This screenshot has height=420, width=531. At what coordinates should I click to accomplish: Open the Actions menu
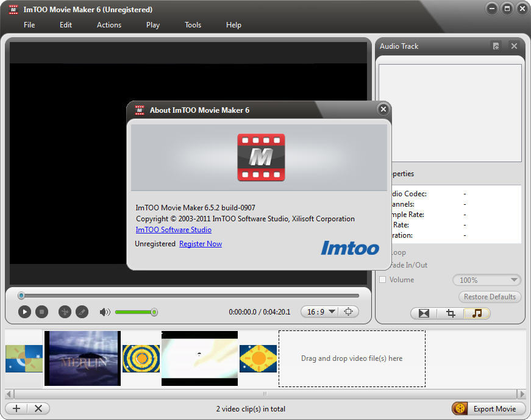point(109,25)
